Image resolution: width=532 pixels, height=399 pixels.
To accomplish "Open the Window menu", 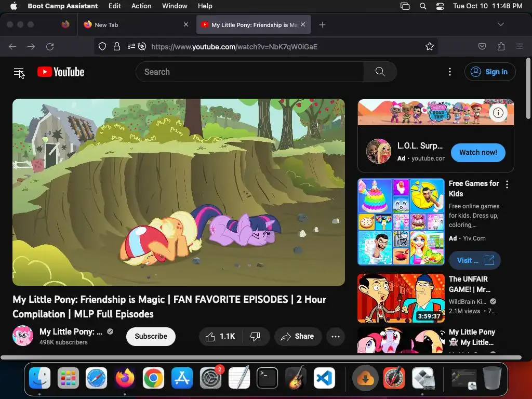I will tap(175, 6).
